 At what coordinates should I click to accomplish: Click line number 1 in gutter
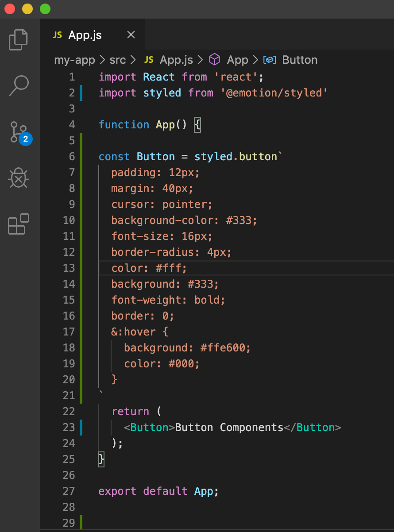[x=72, y=77]
